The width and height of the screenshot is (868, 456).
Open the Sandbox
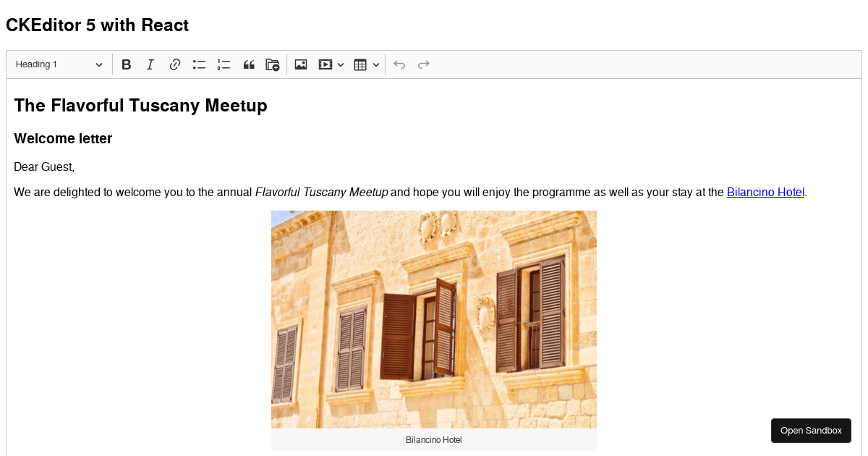coord(811,431)
